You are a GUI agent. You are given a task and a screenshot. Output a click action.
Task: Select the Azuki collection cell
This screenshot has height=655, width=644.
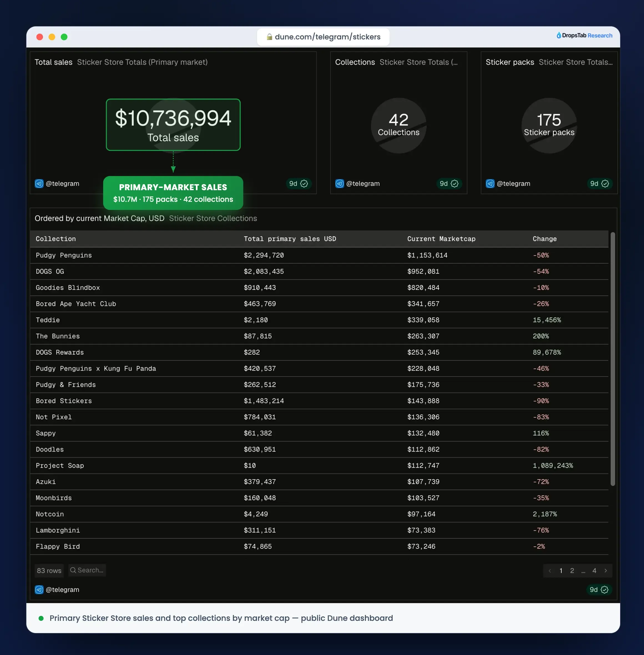click(46, 482)
